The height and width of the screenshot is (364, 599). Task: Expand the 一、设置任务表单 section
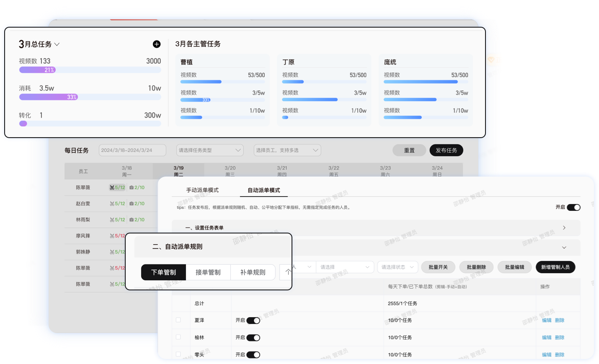[564, 228]
